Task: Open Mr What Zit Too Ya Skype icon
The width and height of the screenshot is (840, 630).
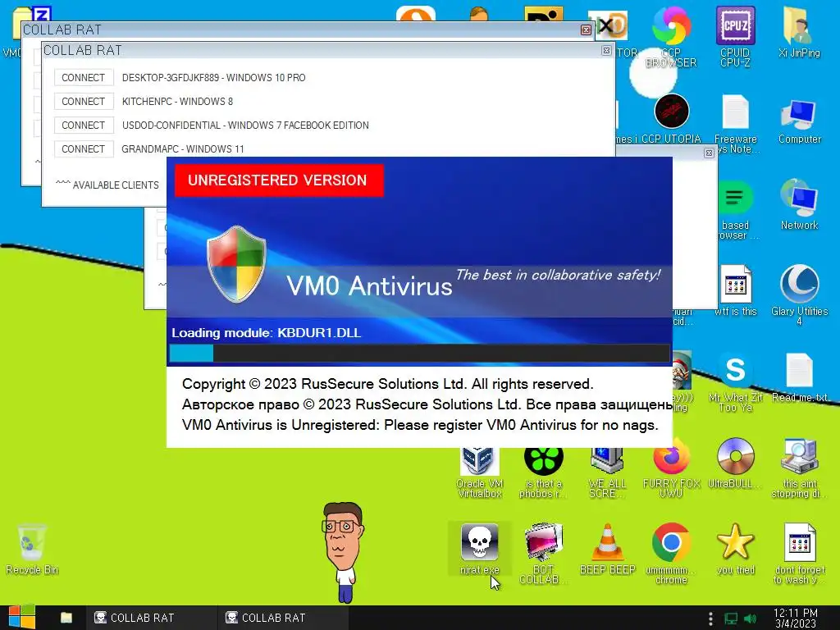Action: 736,381
